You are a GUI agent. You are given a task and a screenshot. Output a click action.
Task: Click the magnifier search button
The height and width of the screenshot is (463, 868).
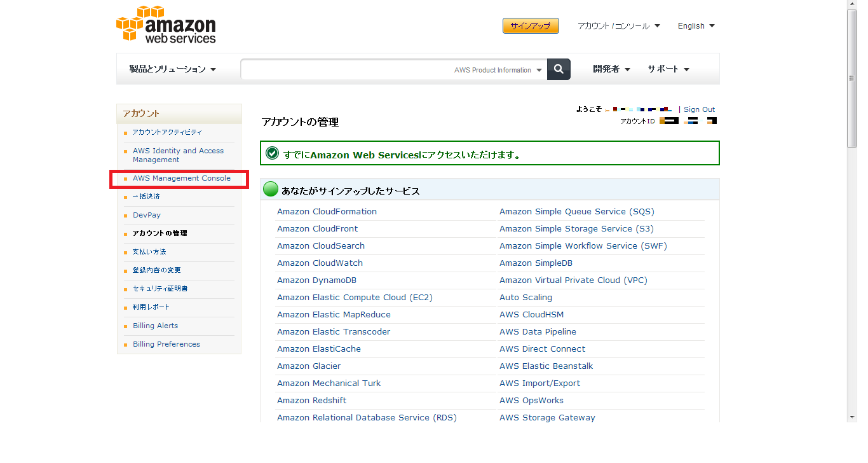pyautogui.click(x=559, y=69)
